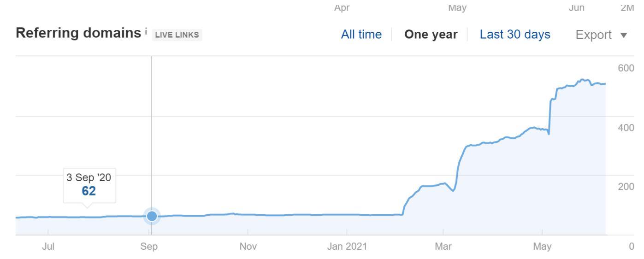Click the 3 Sep '20 tooltip box
This screenshot has height=259, width=644.
pos(90,186)
